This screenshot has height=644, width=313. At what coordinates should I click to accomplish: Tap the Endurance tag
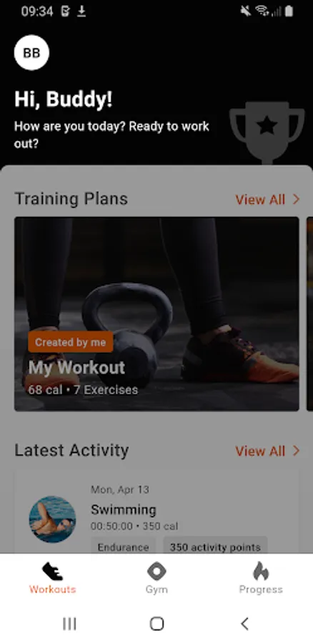(123, 546)
